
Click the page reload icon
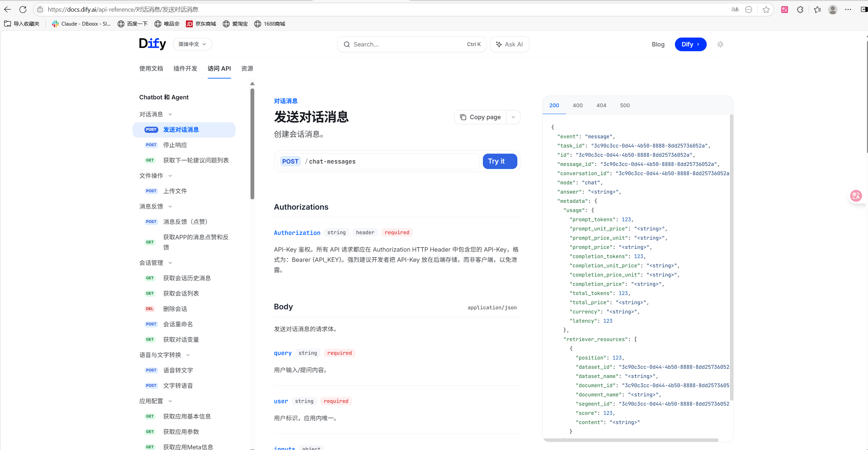point(23,9)
